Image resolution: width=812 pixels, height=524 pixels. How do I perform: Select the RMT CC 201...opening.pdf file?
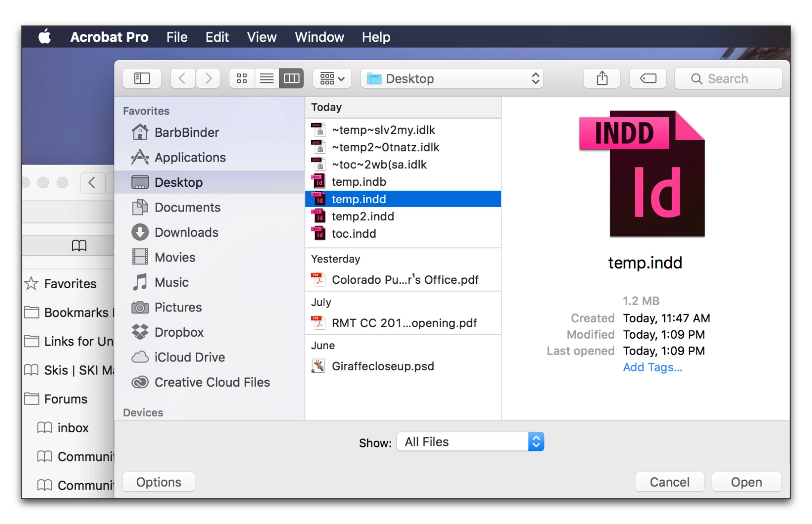[x=403, y=323]
